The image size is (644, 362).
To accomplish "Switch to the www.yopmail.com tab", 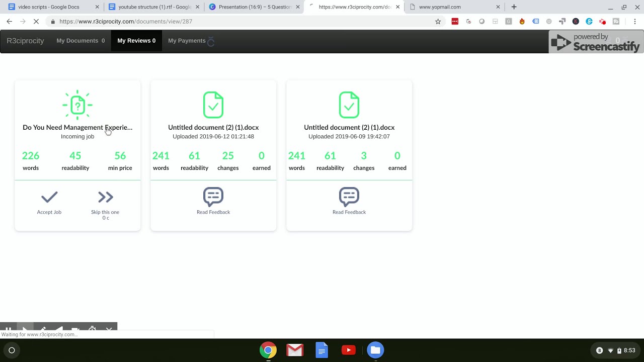I will click(x=454, y=7).
